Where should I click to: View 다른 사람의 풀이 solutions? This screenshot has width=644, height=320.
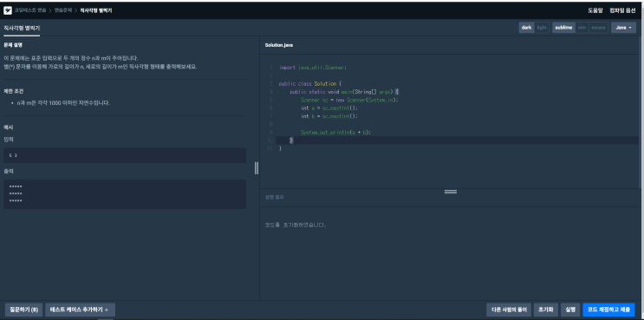click(509, 310)
